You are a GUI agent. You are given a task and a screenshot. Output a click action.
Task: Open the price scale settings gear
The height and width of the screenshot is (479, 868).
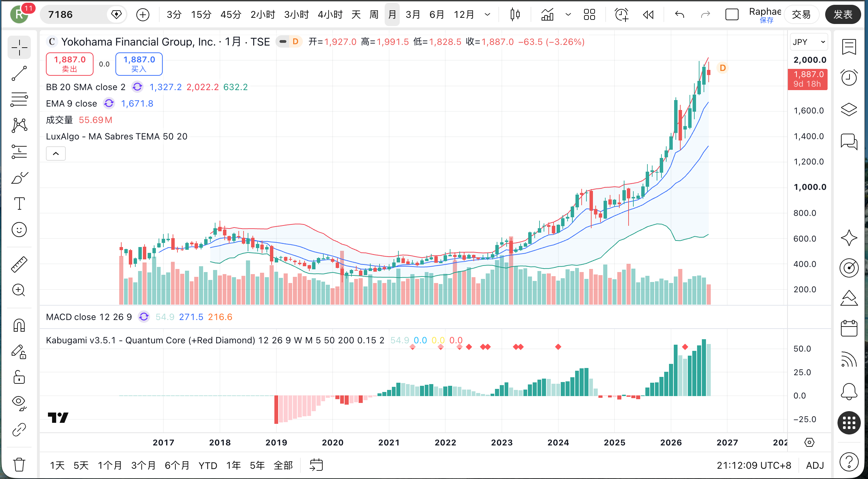[809, 442]
